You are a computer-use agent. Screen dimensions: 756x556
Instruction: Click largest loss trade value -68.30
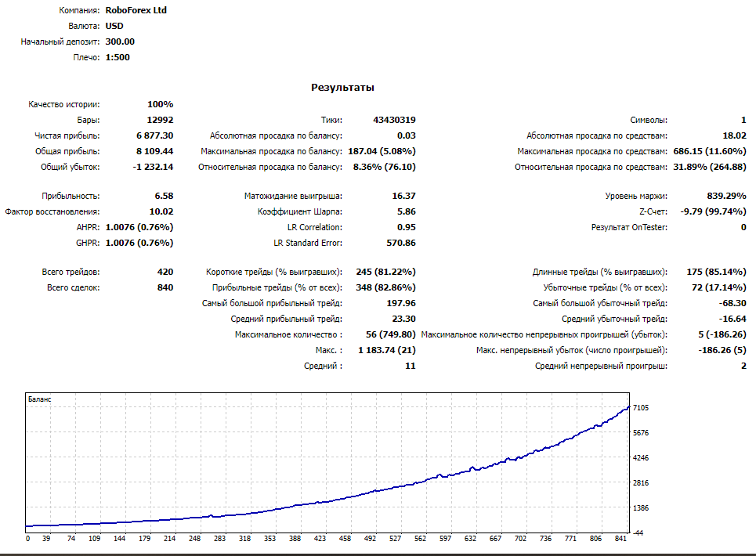click(x=732, y=303)
